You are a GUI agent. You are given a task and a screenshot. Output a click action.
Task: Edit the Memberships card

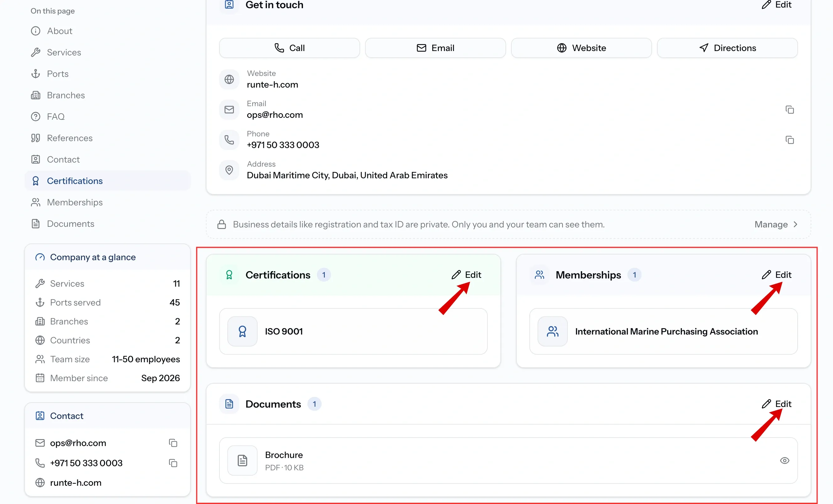[777, 275]
